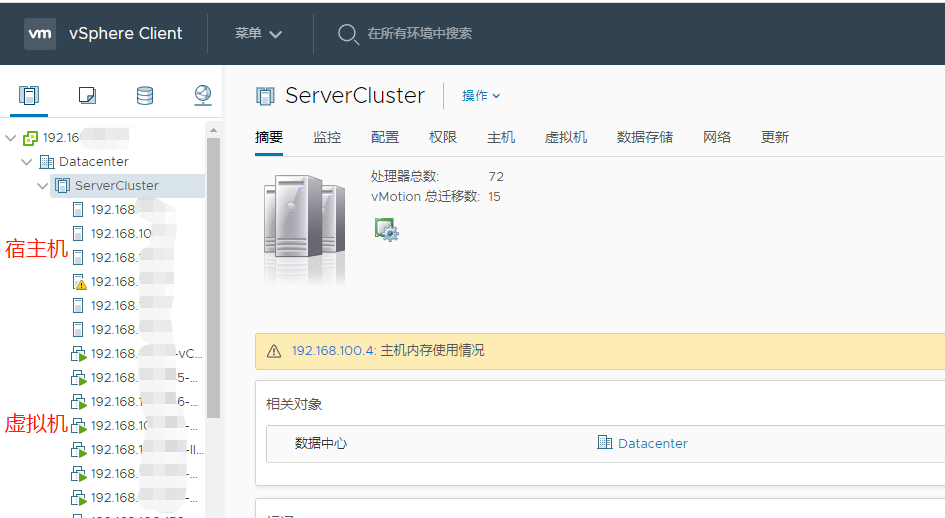Switch to the 虚拟机 tab
This screenshot has width=945, height=518.
pos(566,138)
